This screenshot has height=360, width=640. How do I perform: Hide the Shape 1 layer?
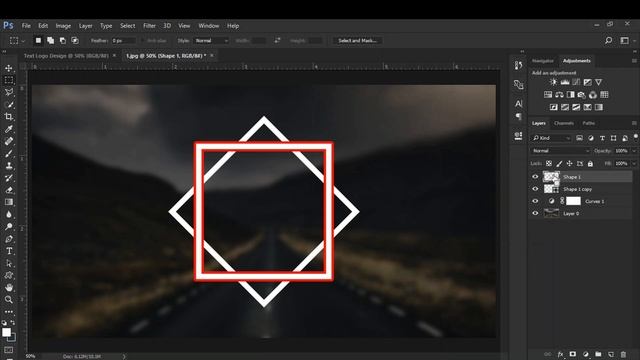(535, 177)
